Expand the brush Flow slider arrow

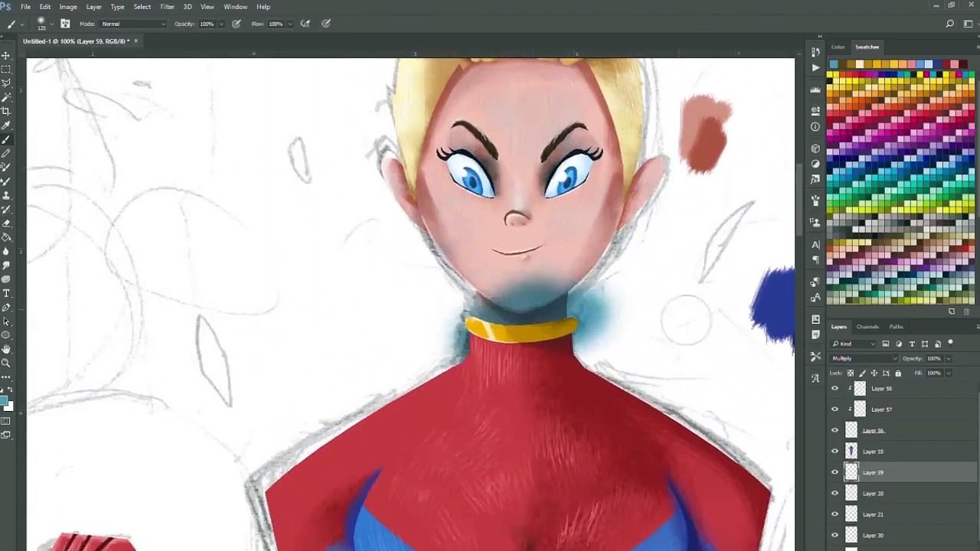[x=290, y=24]
